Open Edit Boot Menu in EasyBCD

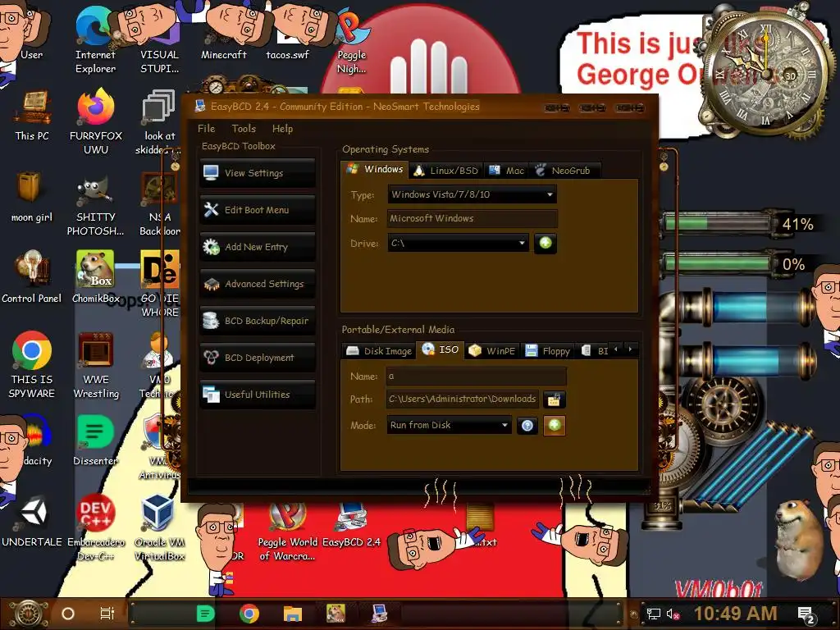point(257,210)
